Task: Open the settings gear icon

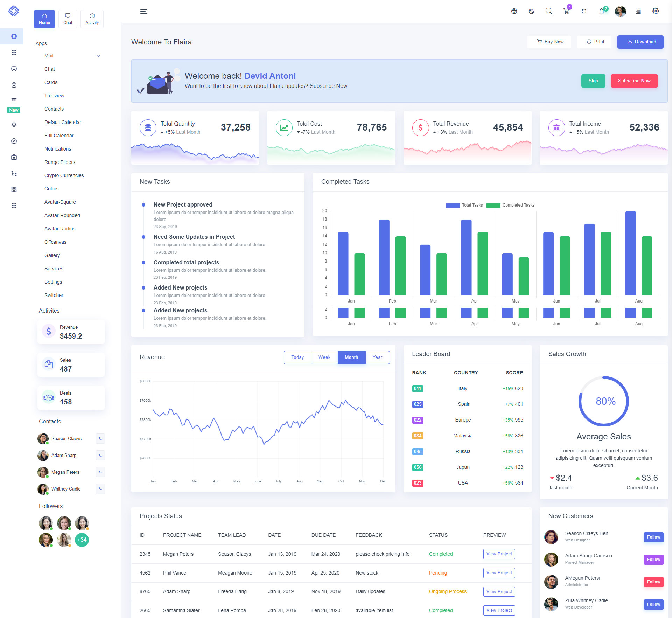Action: (656, 11)
